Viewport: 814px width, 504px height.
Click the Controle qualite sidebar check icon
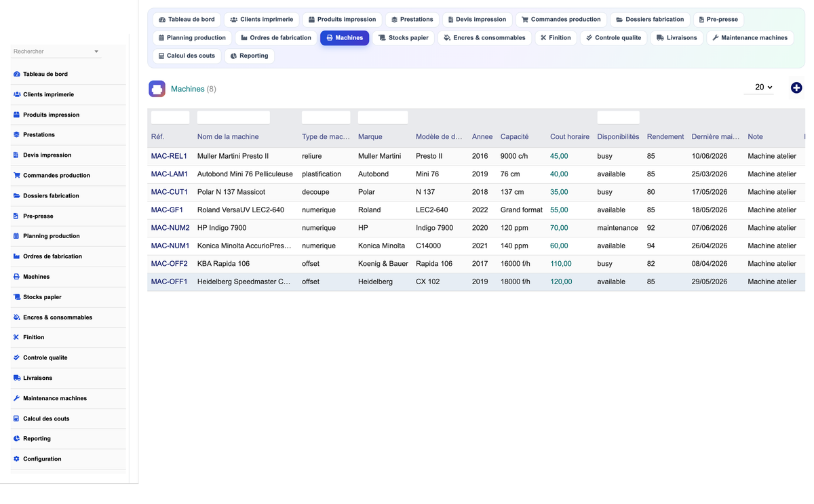pos(16,357)
